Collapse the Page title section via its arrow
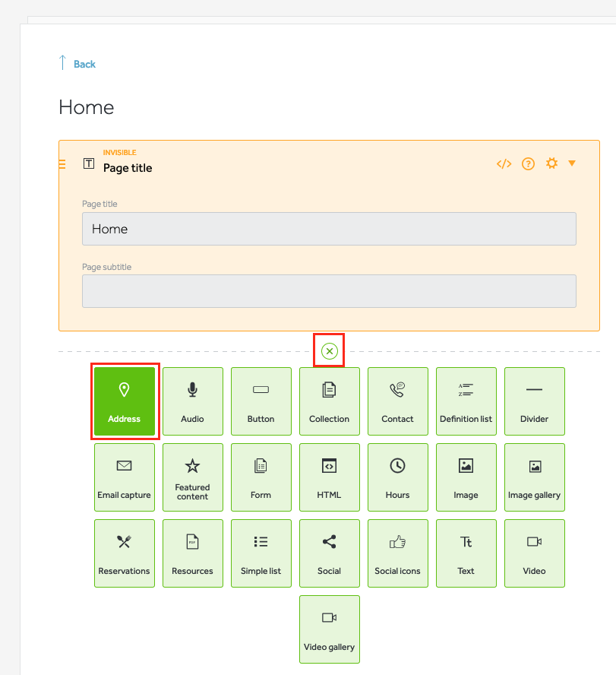The width and height of the screenshot is (616, 675). pyautogui.click(x=572, y=163)
